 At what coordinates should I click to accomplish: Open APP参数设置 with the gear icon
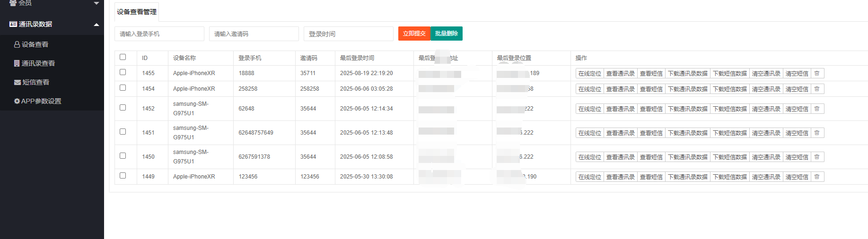click(38, 101)
